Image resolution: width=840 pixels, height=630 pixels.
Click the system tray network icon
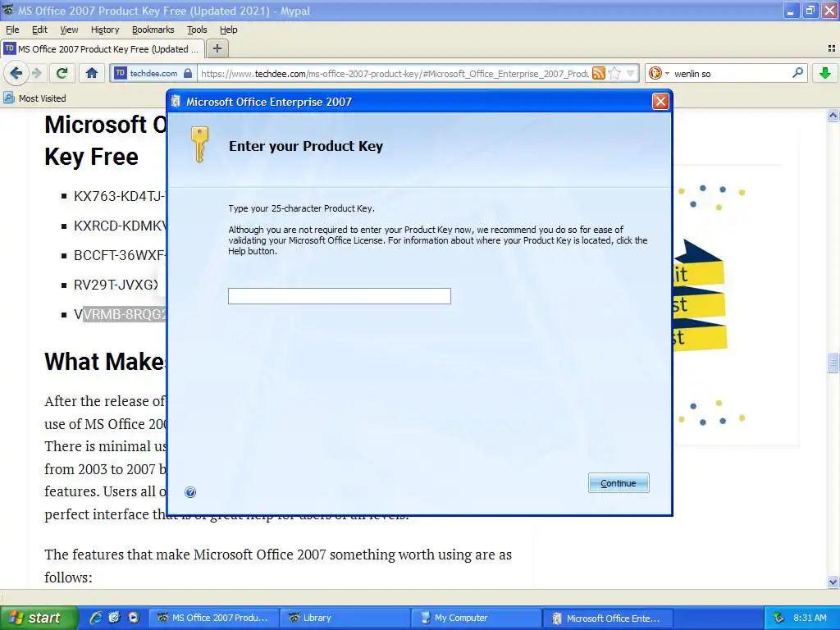click(779, 618)
